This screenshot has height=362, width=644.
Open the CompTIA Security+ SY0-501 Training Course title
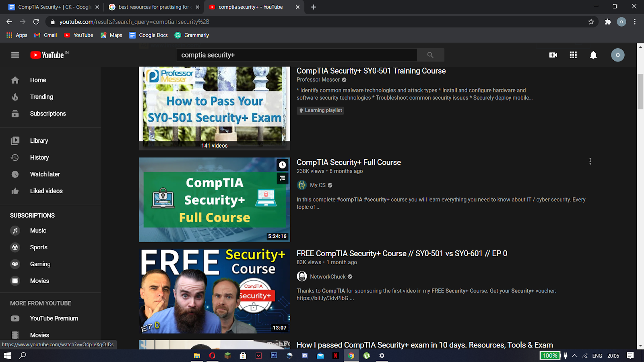[x=371, y=71]
